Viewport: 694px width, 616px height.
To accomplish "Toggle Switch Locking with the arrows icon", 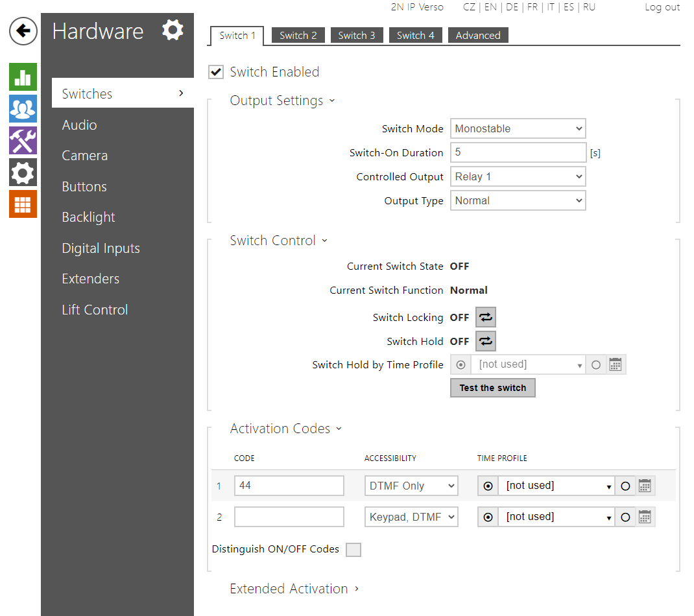I will click(x=486, y=317).
